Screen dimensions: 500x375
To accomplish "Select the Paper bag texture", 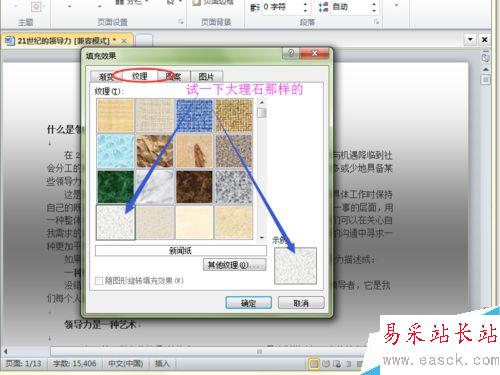I will (155, 151).
